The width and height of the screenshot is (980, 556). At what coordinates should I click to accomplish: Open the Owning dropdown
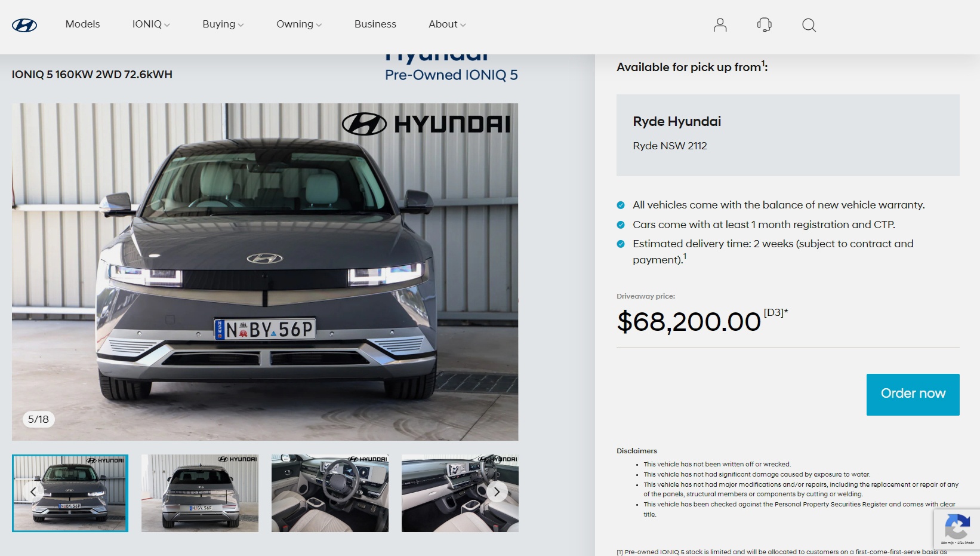[299, 24]
